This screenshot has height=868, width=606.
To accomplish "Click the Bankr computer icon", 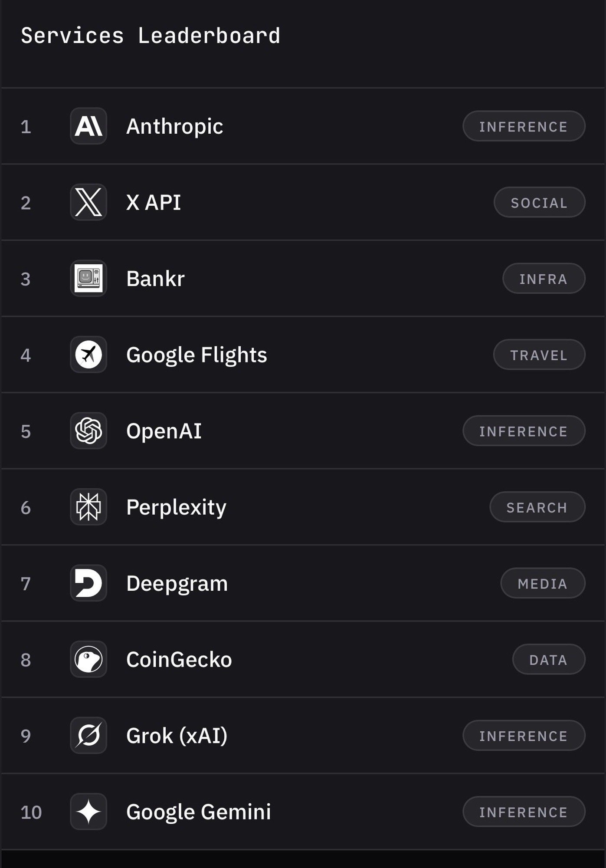I will pyautogui.click(x=88, y=279).
